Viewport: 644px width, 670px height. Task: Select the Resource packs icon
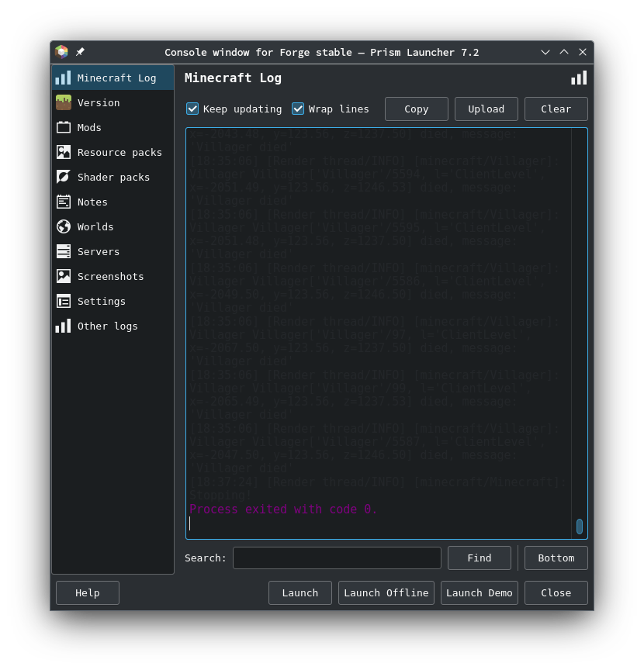[64, 152]
